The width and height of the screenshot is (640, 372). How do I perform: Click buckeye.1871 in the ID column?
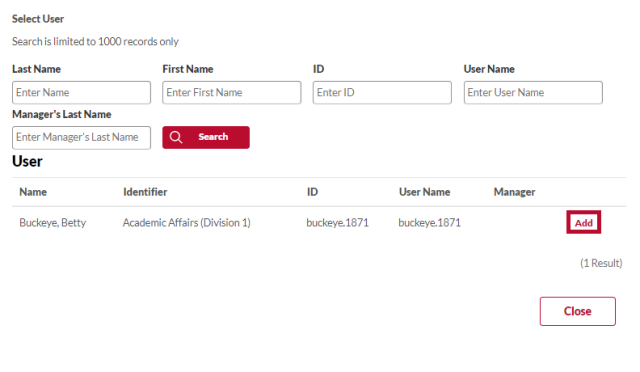pyautogui.click(x=337, y=223)
